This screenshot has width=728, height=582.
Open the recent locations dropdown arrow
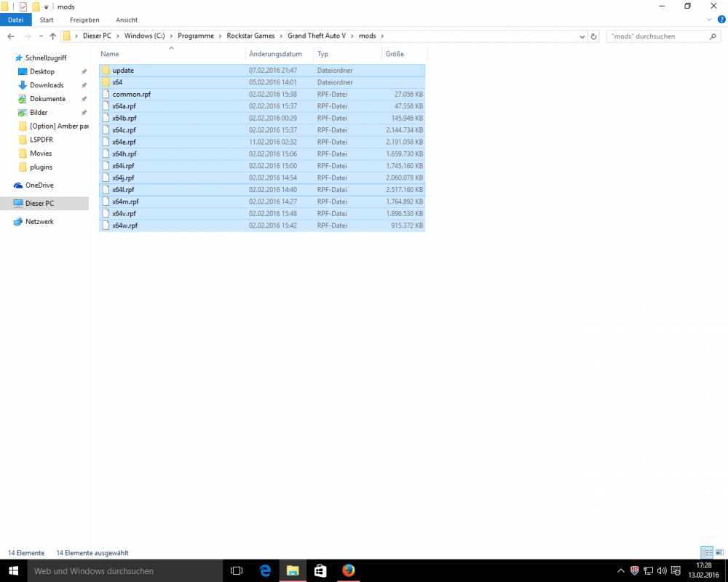pos(41,36)
